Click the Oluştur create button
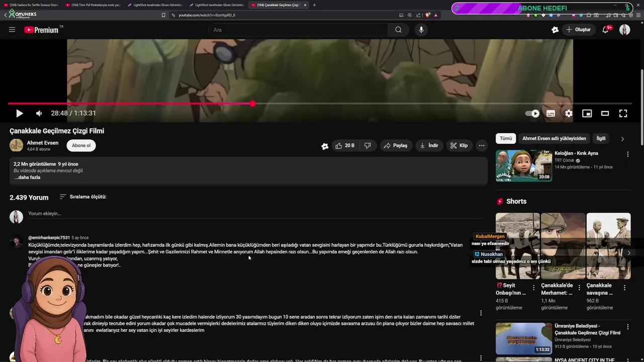 pyautogui.click(x=579, y=30)
